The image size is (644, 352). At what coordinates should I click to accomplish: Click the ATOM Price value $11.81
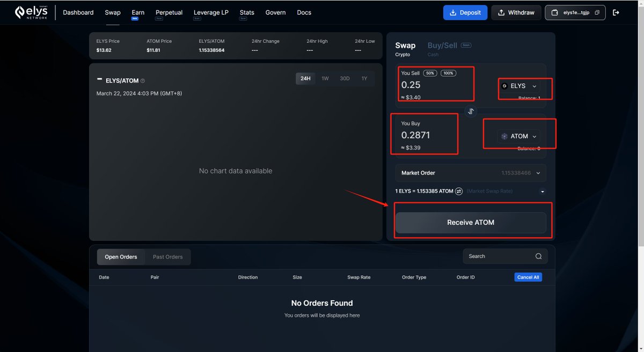click(153, 50)
